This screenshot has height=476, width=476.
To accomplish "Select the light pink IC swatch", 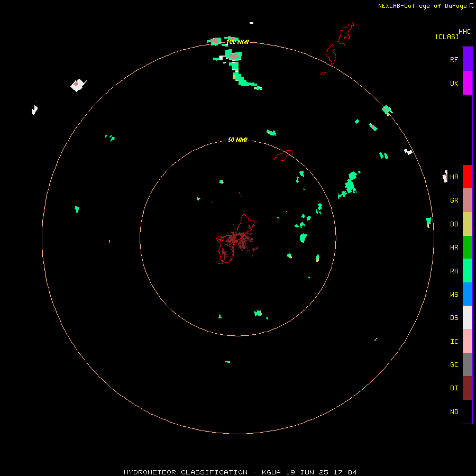I will (x=467, y=341).
